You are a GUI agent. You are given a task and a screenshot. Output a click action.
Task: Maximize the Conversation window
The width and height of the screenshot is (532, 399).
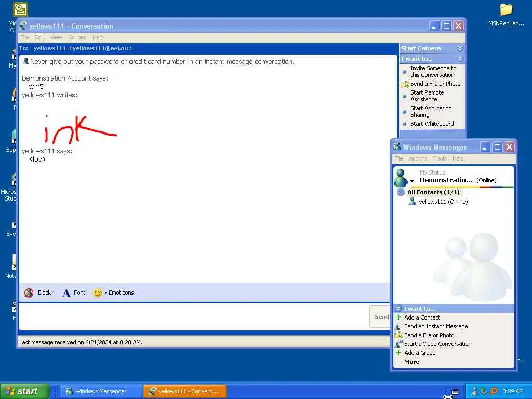click(446, 26)
